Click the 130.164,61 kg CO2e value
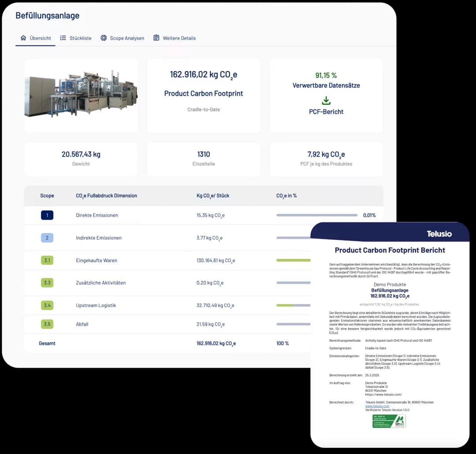Screen dimensions: 476x454 [x=216, y=260]
